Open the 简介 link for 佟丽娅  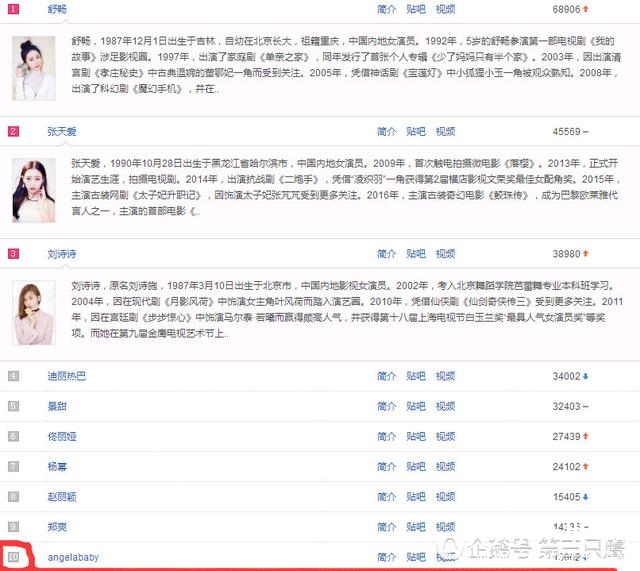[x=386, y=437]
